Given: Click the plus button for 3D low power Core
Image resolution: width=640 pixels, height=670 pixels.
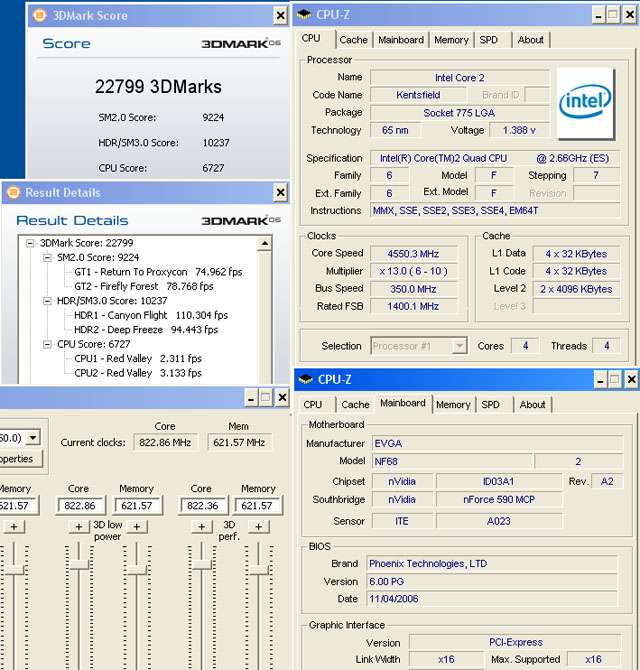Looking at the screenshot, I should 79,527.
